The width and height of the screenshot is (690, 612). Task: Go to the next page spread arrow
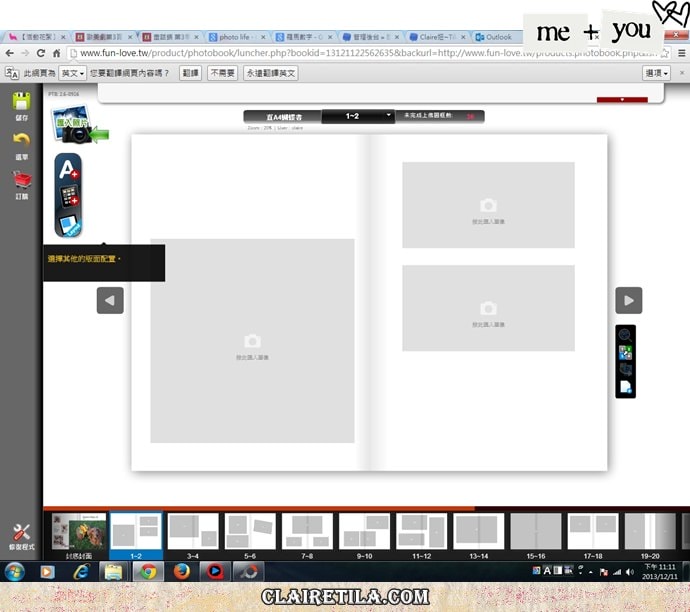[x=628, y=300]
